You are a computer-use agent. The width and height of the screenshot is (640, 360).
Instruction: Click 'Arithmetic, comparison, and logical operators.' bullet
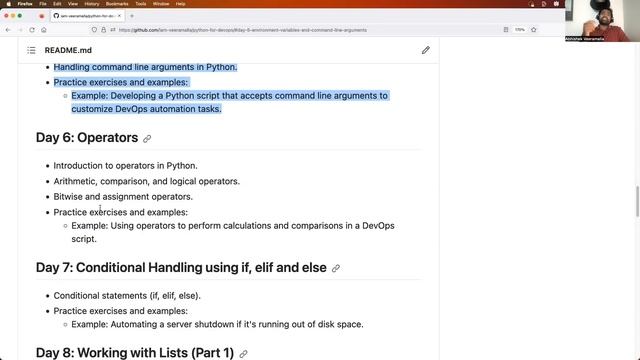click(147, 181)
